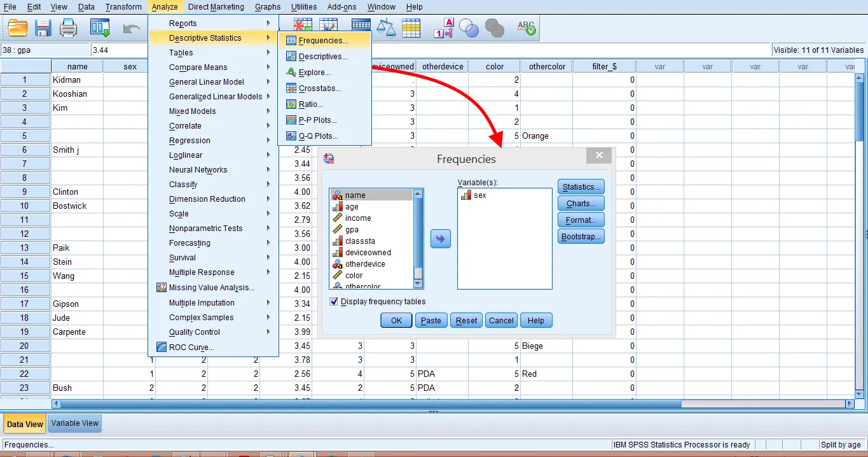Undo the last edit

132,27
